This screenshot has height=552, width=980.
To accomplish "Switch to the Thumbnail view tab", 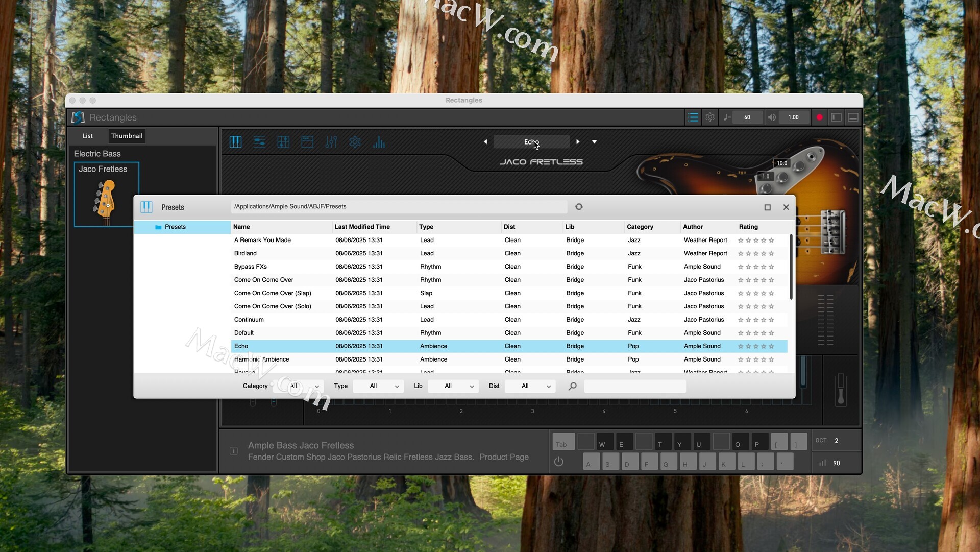I will click(127, 136).
